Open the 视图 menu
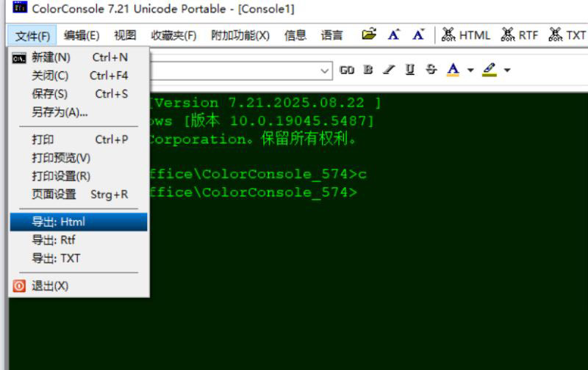This screenshot has width=588, height=370. [125, 35]
